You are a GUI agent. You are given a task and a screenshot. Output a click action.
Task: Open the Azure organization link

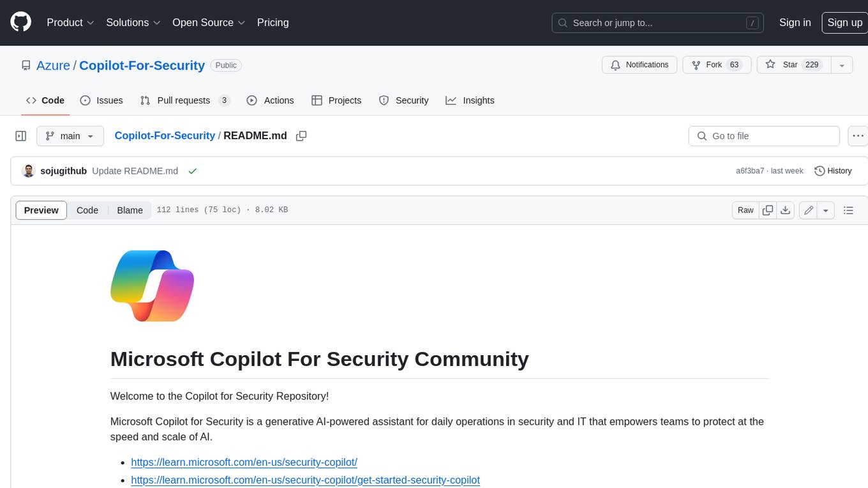53,65
